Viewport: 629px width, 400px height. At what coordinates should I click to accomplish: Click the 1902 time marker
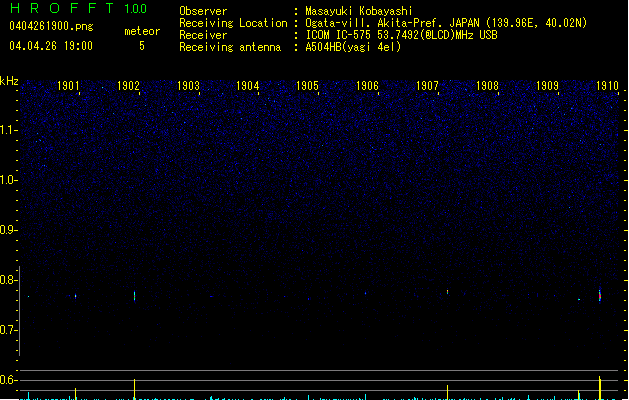pyautogui.click(x=128, y=87)
